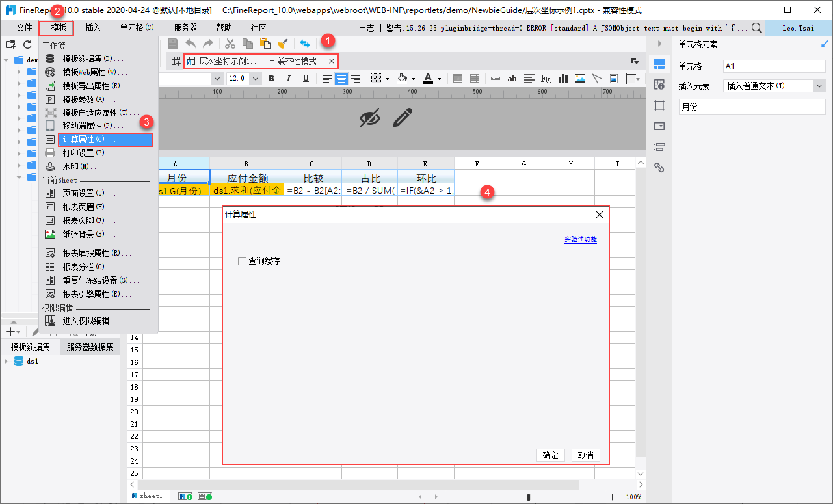Open the 插入 menu
The width and height of the screenshot is (833, 504).
click(93, 28)
